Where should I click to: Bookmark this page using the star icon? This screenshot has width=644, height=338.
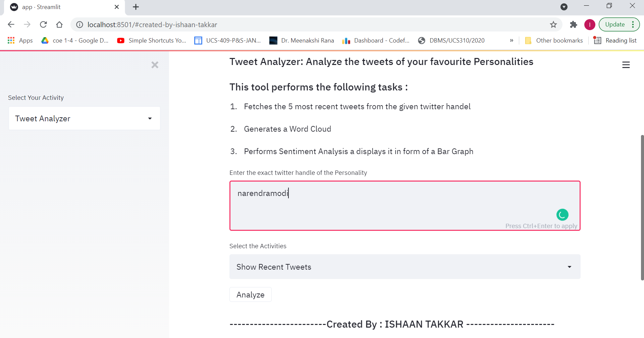pos(553,24)
